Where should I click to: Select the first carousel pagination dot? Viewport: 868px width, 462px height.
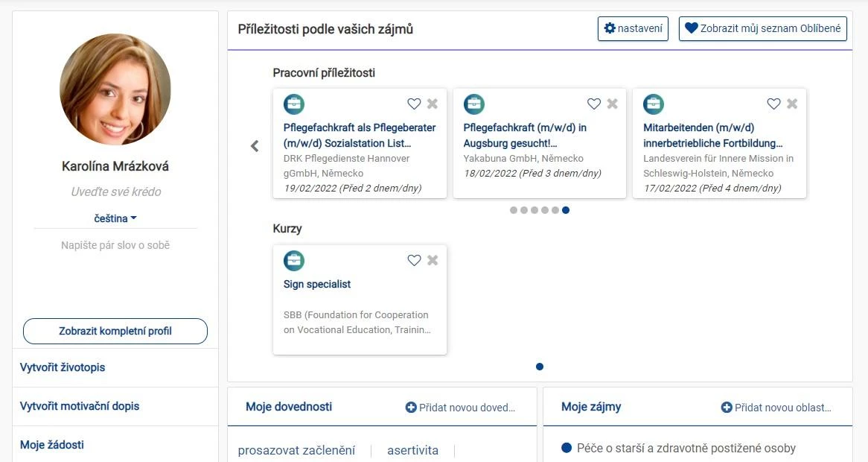click(514, 210)
